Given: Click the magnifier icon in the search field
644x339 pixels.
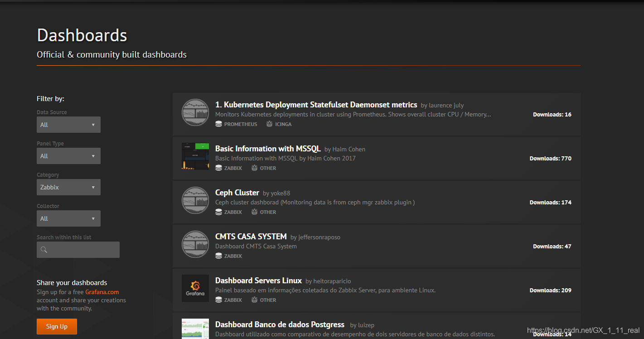Looking at the screenshot, I should pyautogui.click(x=44, y=250).
